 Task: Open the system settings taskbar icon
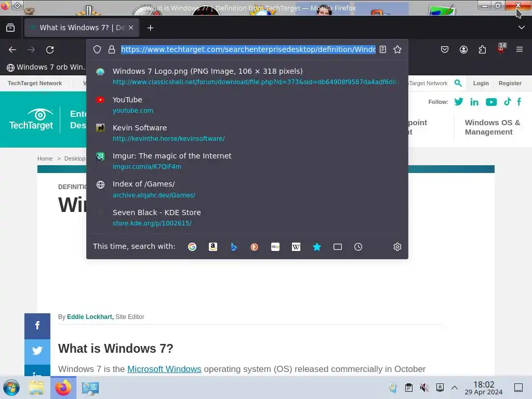tap(90, 388)
